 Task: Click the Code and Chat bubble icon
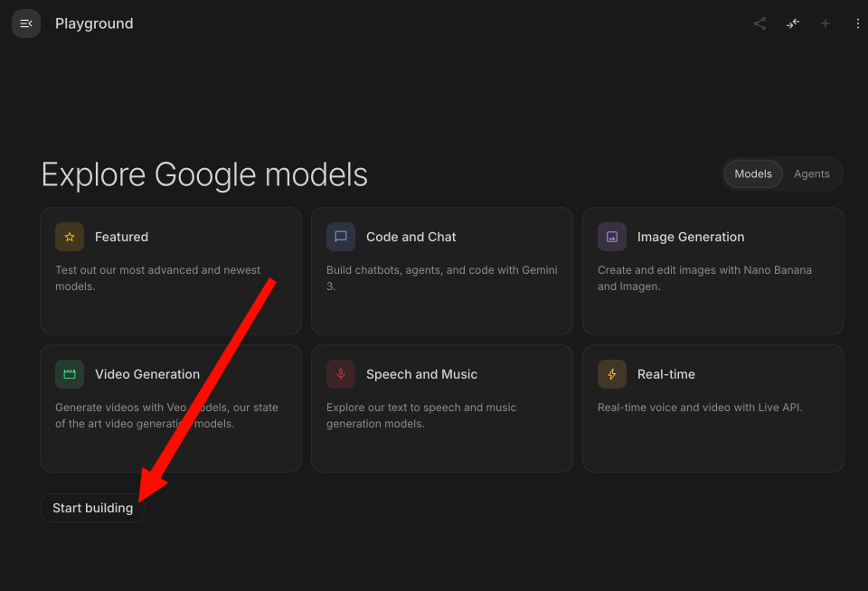[x=341, y=237]
